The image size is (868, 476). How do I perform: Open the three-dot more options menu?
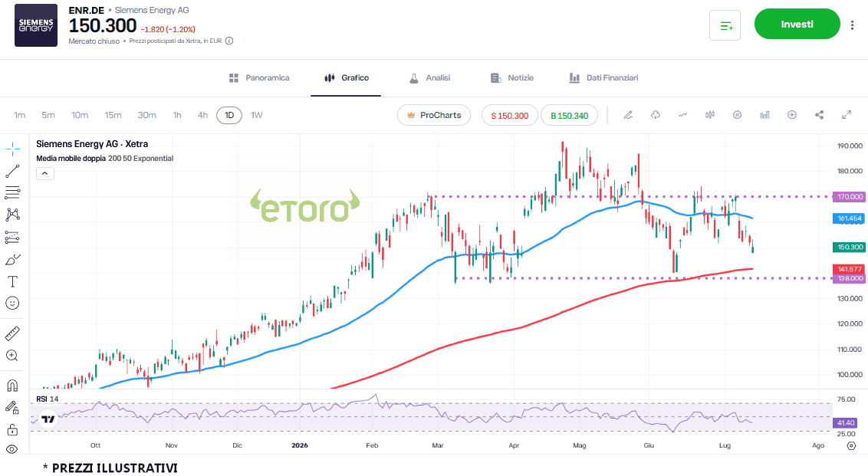852,25
